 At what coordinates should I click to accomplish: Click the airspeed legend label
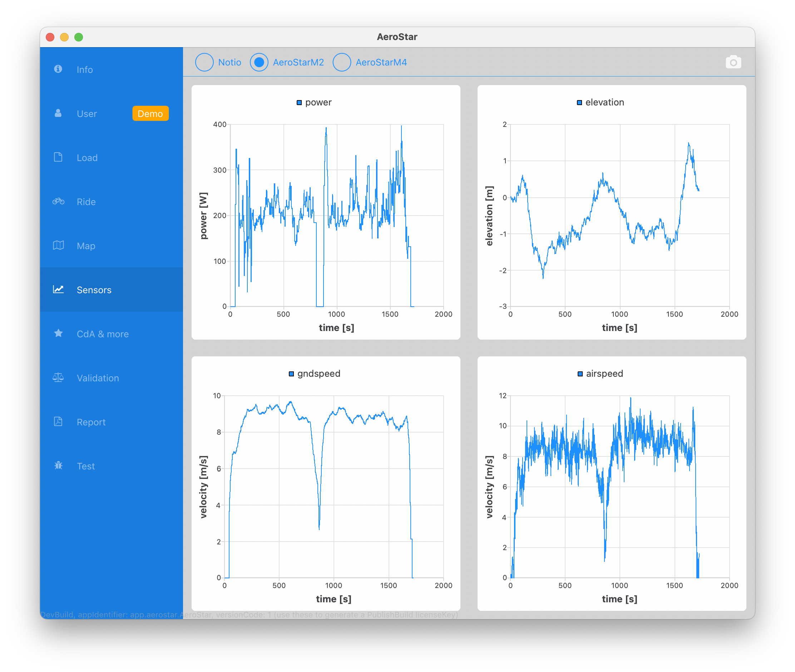click(x=604, y=374)
